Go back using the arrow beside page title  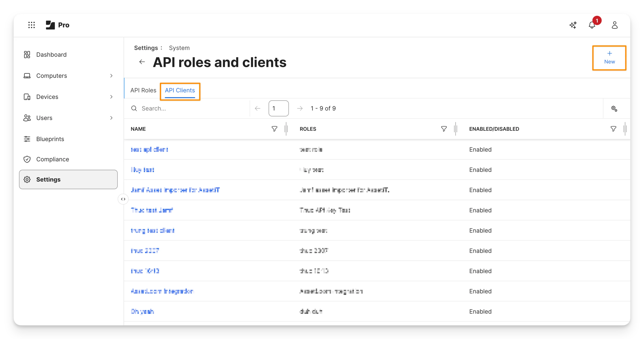coord(142,62)
